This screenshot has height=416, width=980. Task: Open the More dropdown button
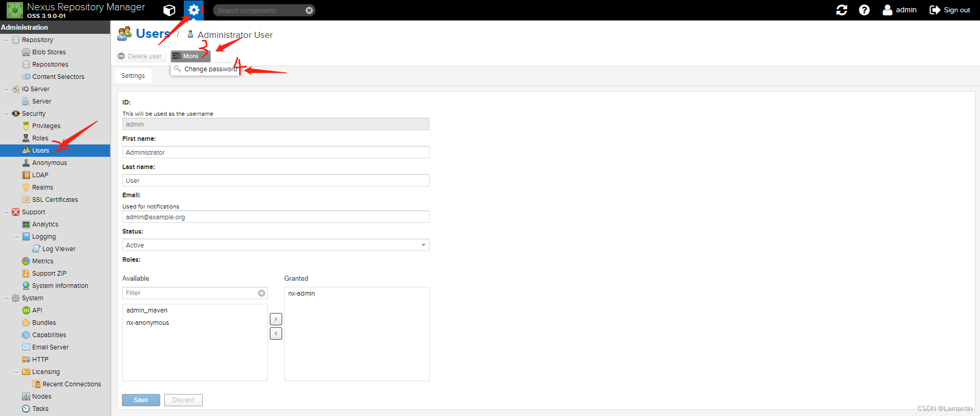(190, 56)
